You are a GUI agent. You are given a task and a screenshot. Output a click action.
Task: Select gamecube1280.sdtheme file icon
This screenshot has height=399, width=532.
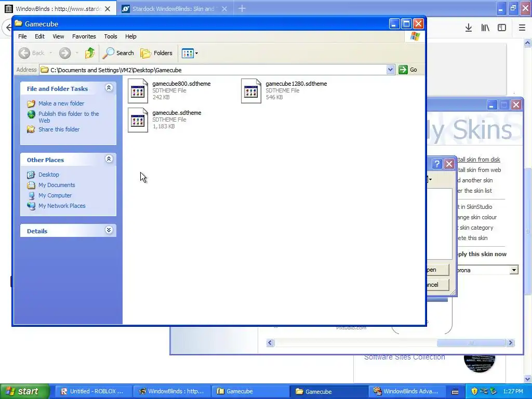tap(251, 90)
